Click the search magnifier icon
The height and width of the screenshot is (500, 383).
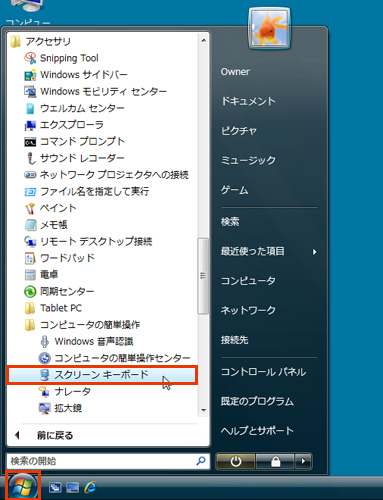click(x=201, y=461)
